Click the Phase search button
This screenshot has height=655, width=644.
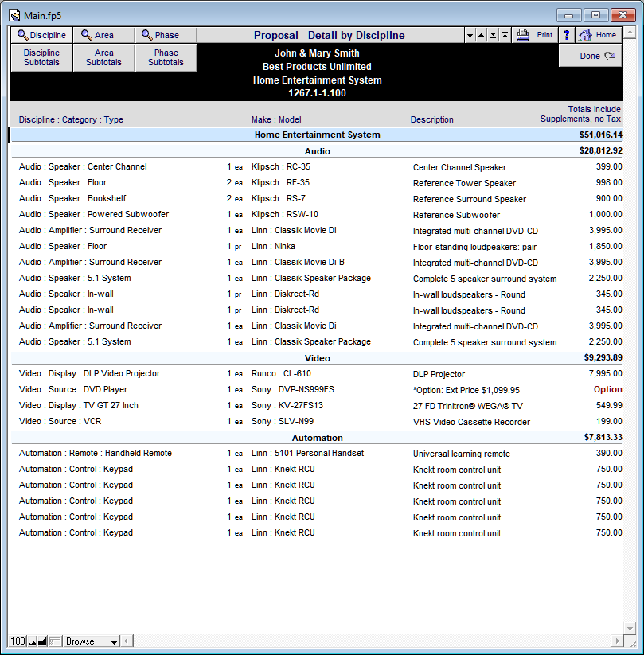(166, 35)
